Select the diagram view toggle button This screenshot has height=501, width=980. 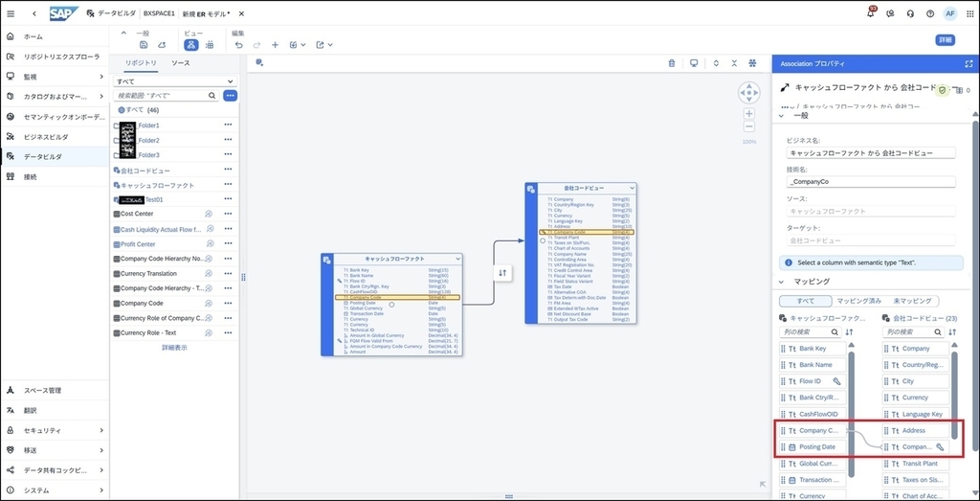(191, 44)
